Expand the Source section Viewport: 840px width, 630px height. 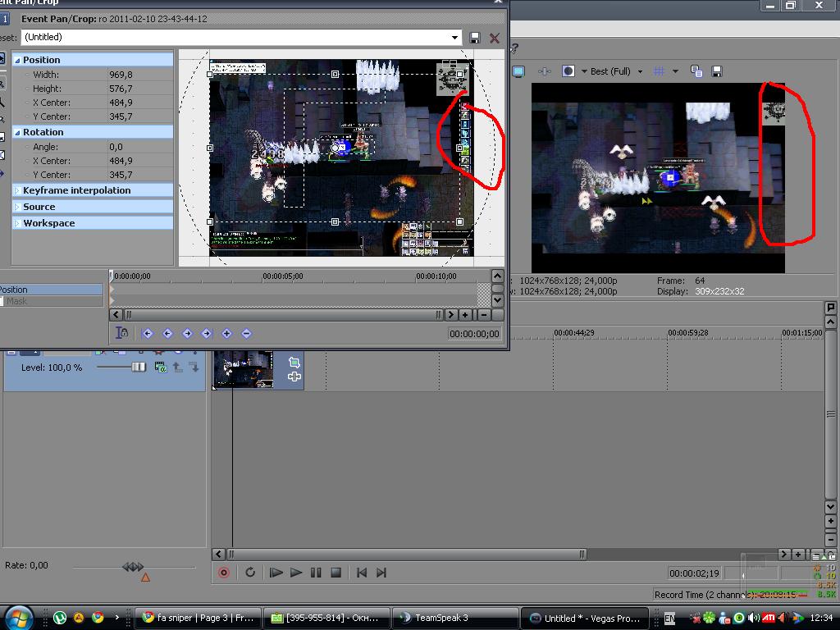17,207
